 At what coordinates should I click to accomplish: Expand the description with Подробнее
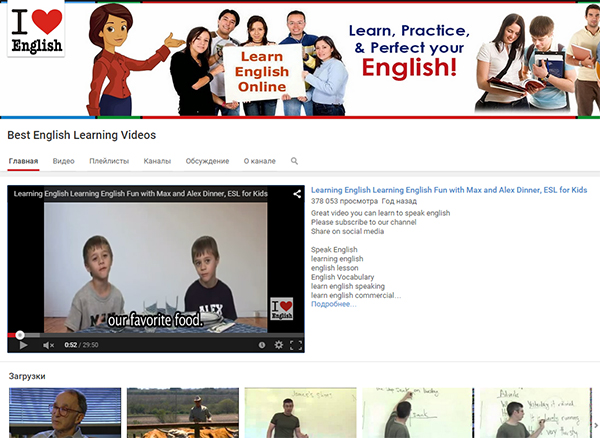333,304
